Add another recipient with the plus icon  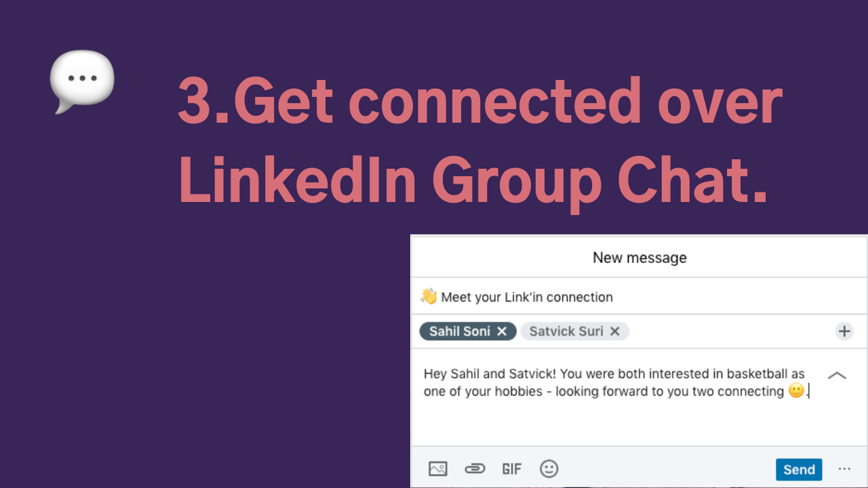pos(844,331)
